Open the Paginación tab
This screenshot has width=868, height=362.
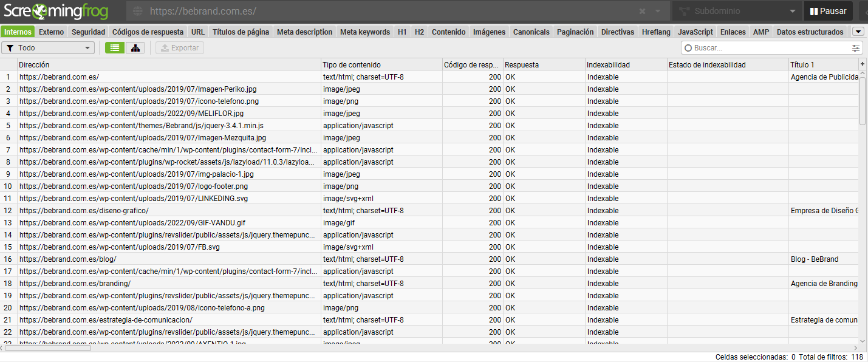575,32
